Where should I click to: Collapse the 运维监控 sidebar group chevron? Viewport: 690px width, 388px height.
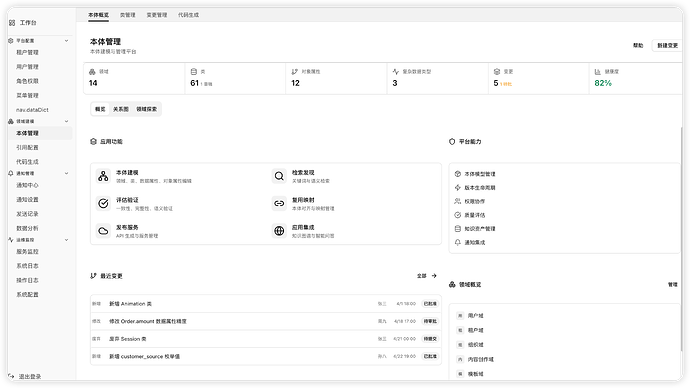66,240
